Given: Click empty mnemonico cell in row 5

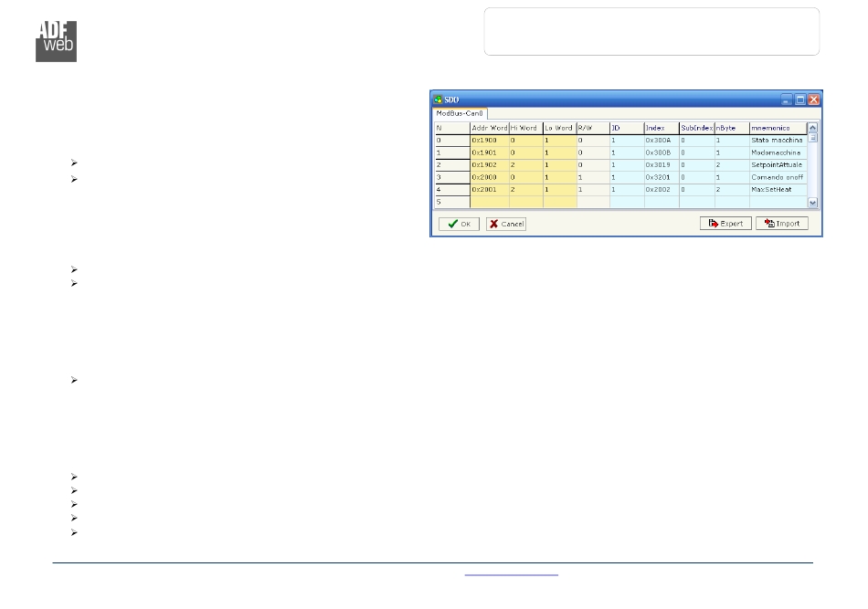Looking at the screenshot, I should pos(778,202).
